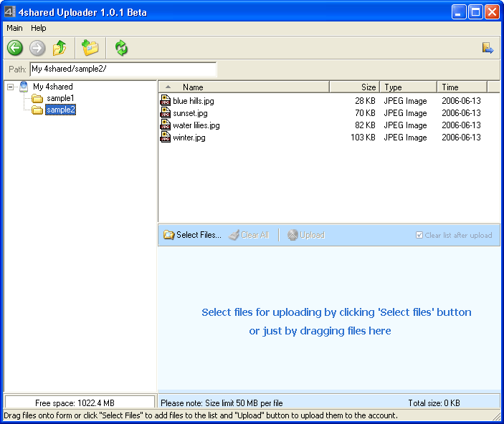
Task: Click the grey Forward arrow button
Action: tap(37, 48)
